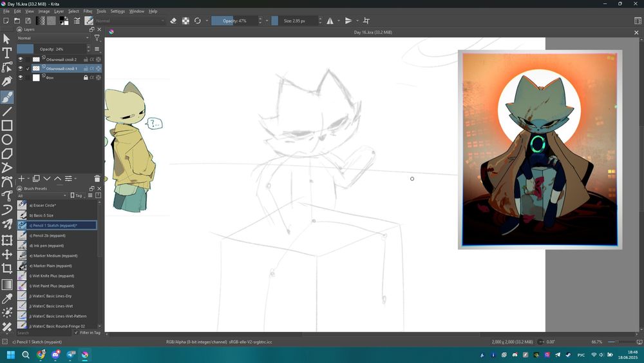The height and width of the screenshot is (363, 644).
Task: Open toolbar blending mode dropdown
Action: [x=130, y=21]
